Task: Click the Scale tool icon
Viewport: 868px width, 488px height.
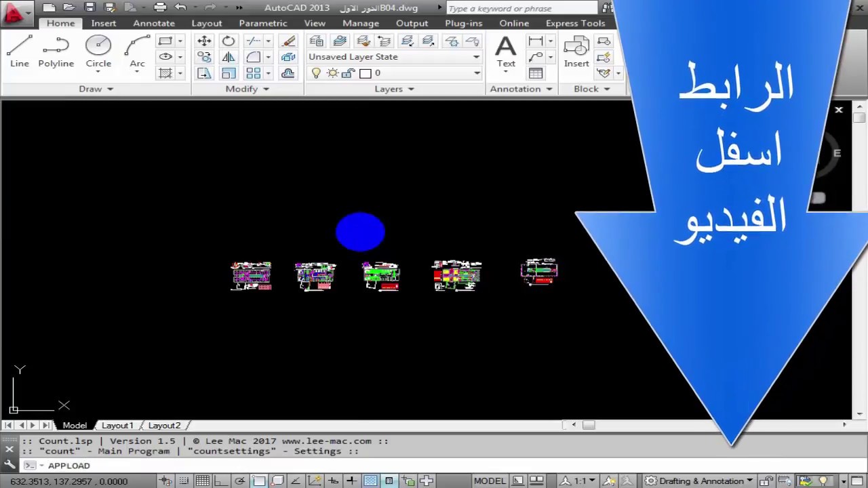Action: (229, 73)
